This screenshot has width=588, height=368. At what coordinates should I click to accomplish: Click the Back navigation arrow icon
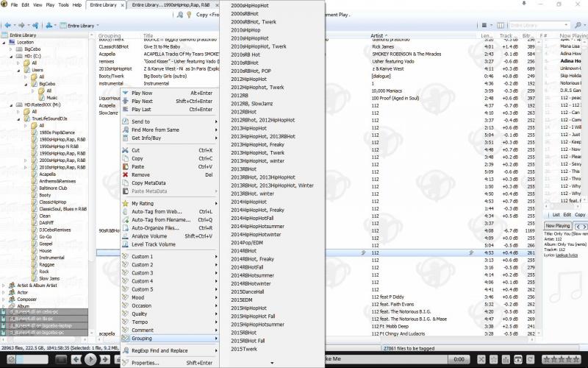point(7,26)
